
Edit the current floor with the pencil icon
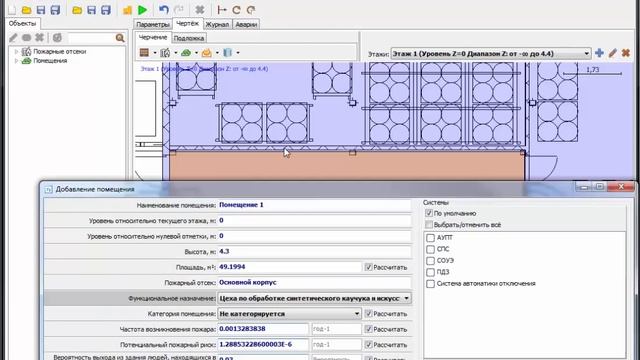click(x=612, y=53)
